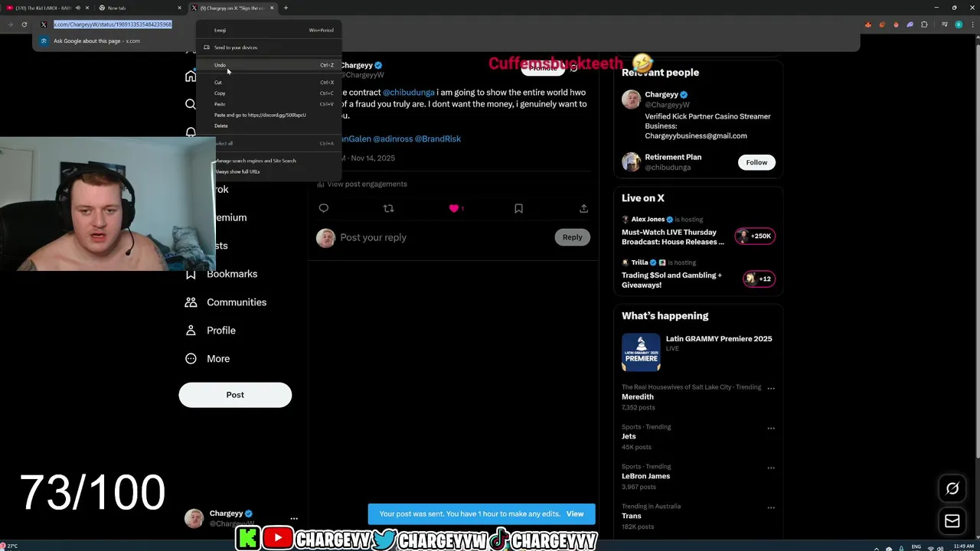
Task: Open Alex Jones Must-Watch LIVE broadcast
Action: (x=698, y=232)
